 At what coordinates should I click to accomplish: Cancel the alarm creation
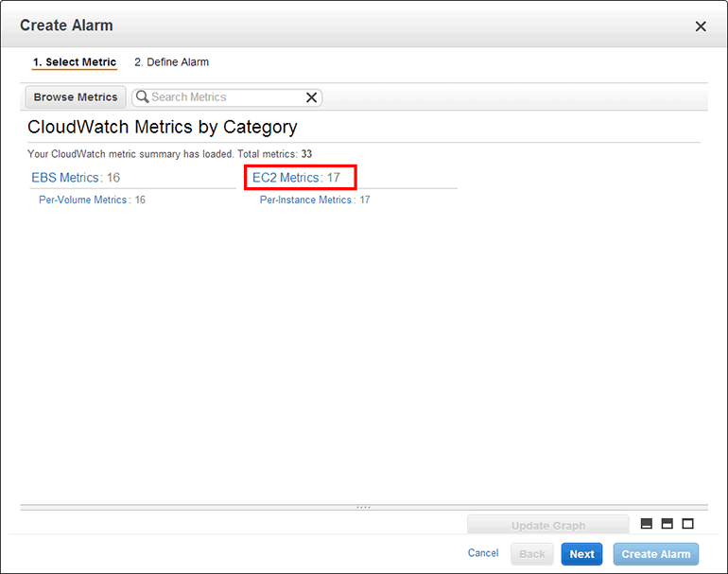point(483,553)
